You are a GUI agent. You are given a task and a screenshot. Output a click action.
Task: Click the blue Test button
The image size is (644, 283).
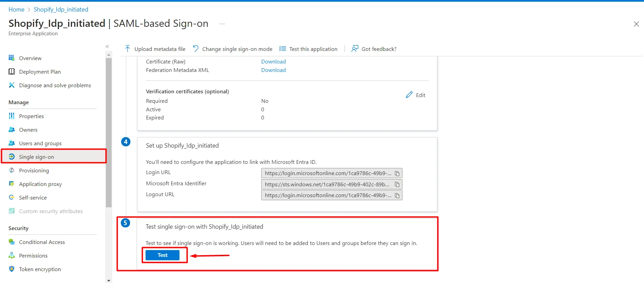163,255
